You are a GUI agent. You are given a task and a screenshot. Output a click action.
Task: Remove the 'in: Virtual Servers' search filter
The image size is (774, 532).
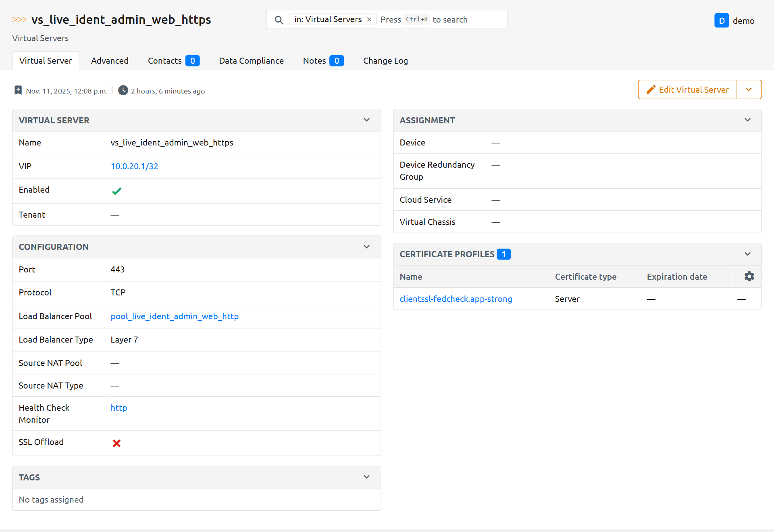pos(369,19)
